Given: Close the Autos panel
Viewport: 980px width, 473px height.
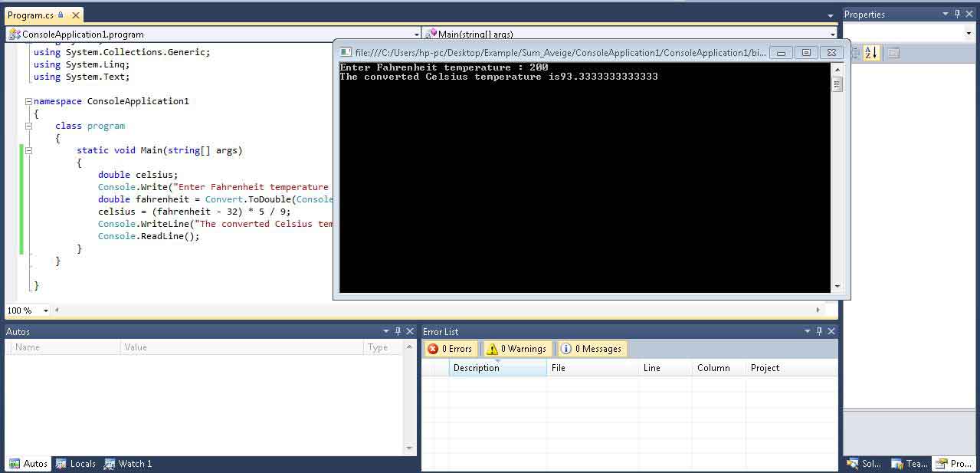Looking at the screenshot, I should (410, 331).
